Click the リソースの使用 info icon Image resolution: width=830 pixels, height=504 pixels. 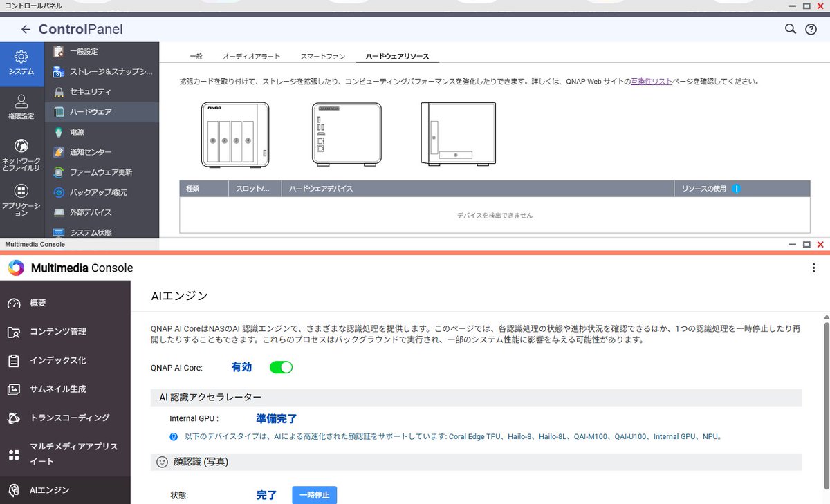point(737,189)
